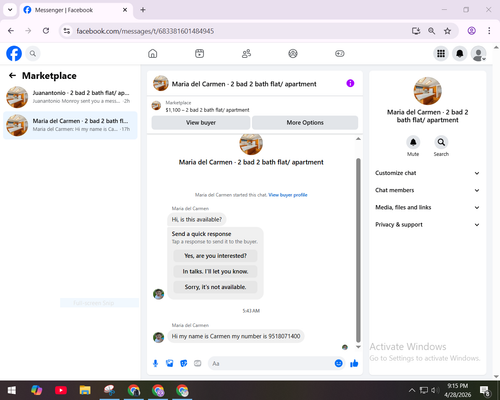Screen dimensions: 500x400
Task: Click the More Options button
Action: 305,123
